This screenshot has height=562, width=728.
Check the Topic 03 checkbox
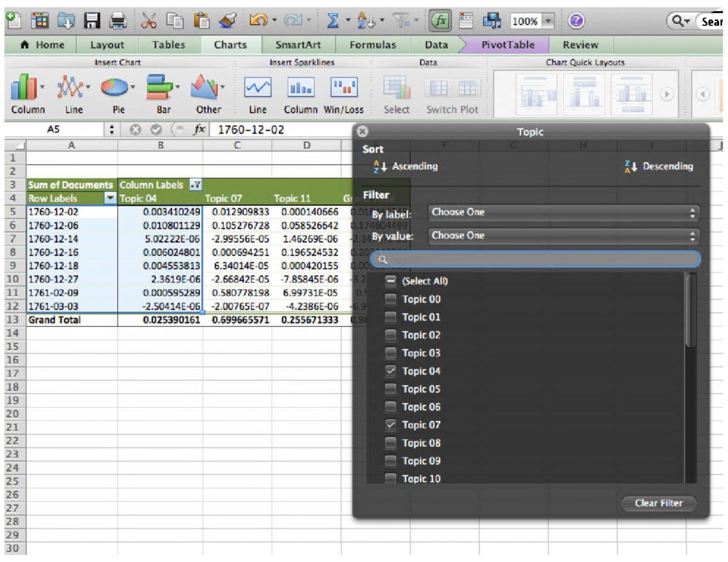[391, 353]
